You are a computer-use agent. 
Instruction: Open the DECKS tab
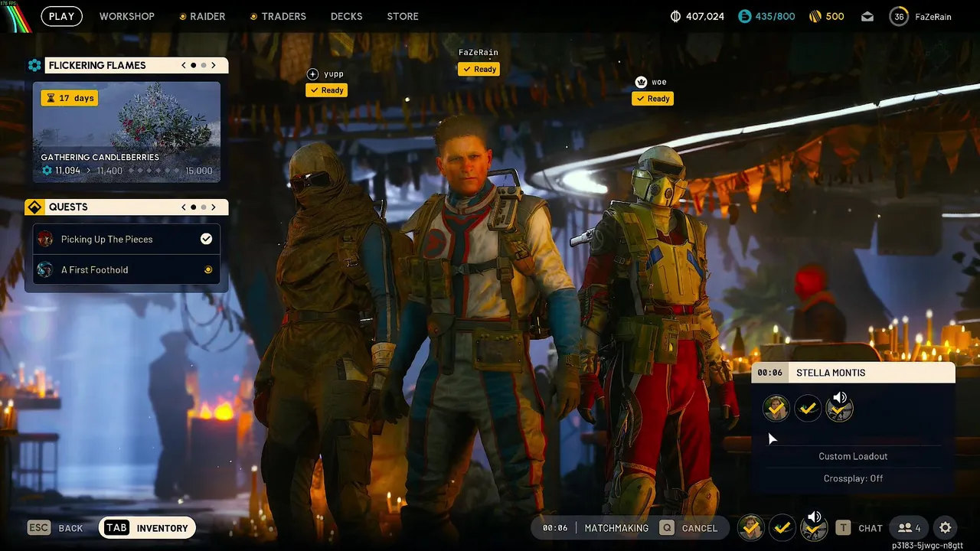click(347, 16)
